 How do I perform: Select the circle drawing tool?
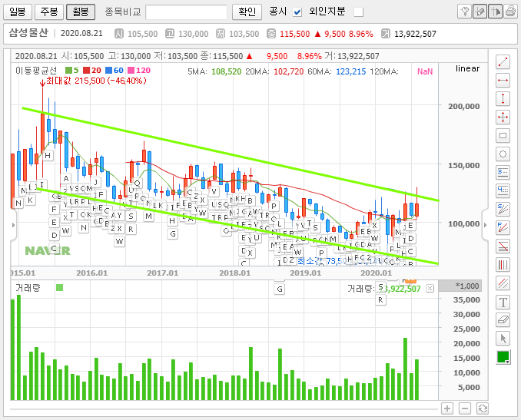click(x=503, y=154)
